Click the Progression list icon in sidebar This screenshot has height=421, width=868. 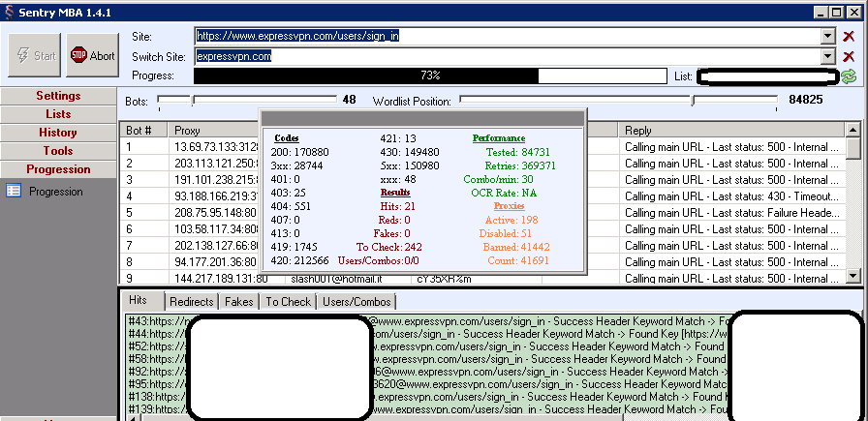pyautogui.click(x=15, y=192)
